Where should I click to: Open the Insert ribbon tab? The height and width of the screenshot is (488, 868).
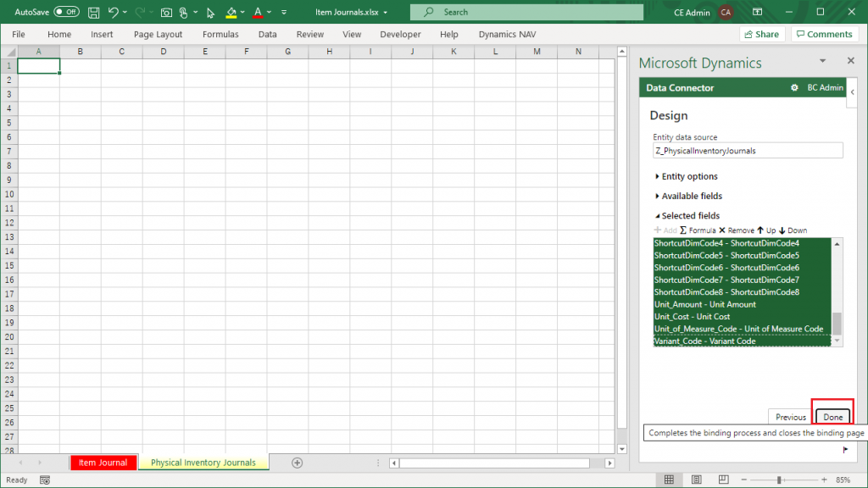click(102, 34)
